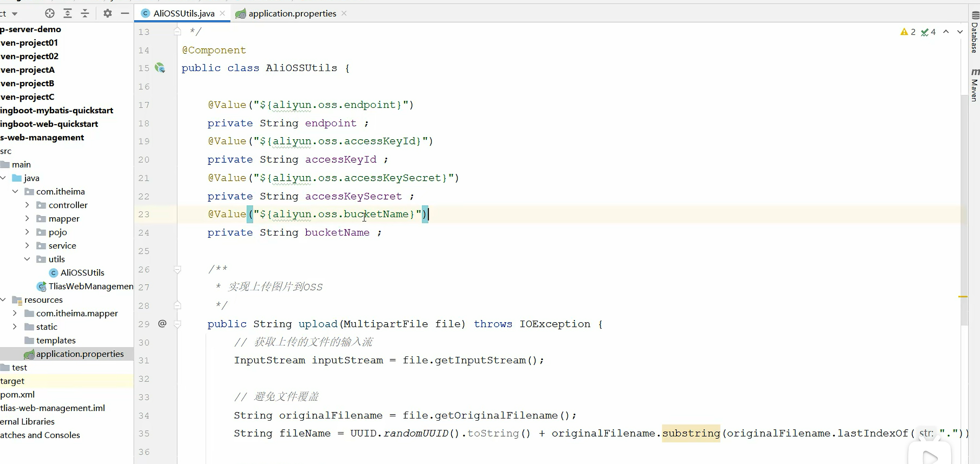Hide the project tool window with the minus icon
The width and height of the screenshot is (980, 464).
point(125,14)
